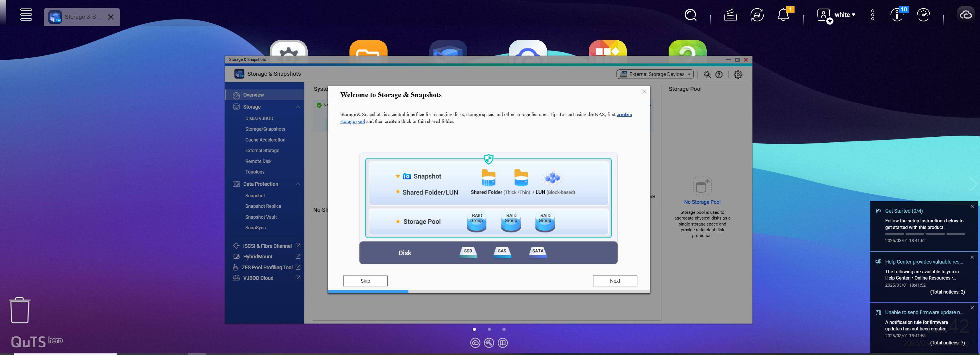Open the notification bell
980x355 pixels.
pyautogui.click(x=783, y=15)
